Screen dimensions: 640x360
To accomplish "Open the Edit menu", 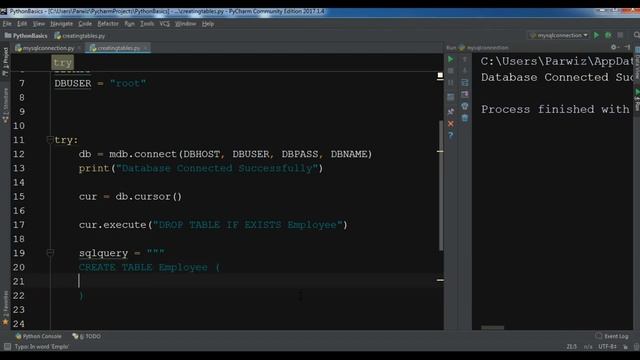I will coord(22,24).
